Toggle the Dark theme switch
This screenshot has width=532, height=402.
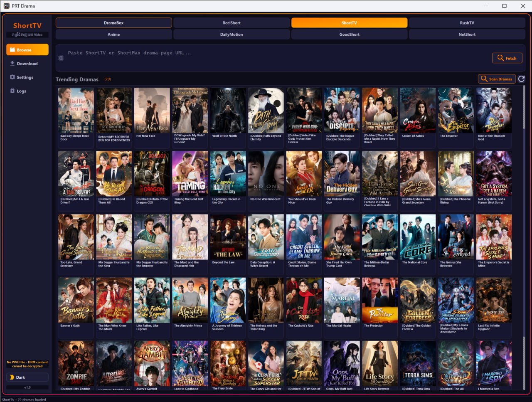(27, 377)
